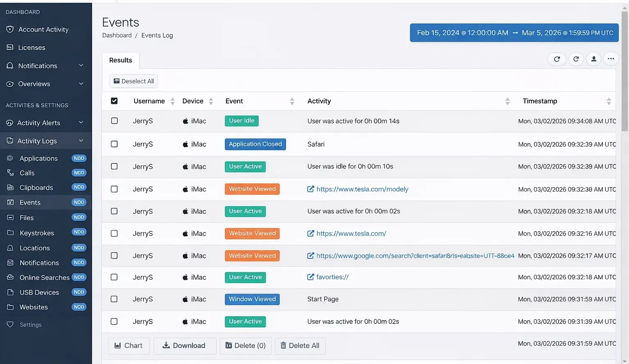Select the Application Closed Safari row checkbox
Image resolution: width=629 pixels, height=364 pixels.
[114, 144]
